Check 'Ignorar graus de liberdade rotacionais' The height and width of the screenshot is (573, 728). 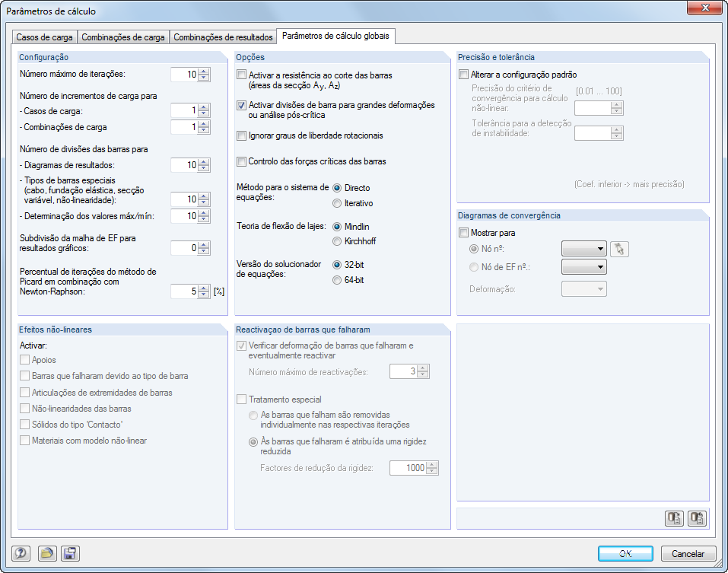click(242, 135)
